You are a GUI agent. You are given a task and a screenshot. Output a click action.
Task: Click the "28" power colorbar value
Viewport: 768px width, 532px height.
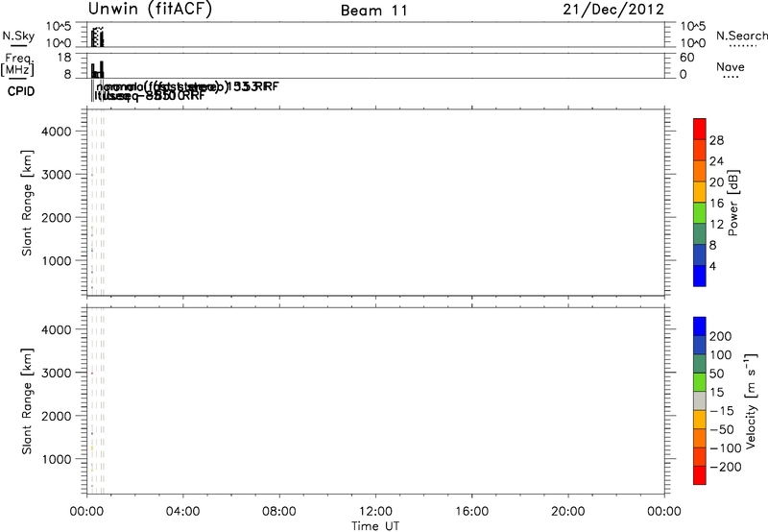[716, 140]
